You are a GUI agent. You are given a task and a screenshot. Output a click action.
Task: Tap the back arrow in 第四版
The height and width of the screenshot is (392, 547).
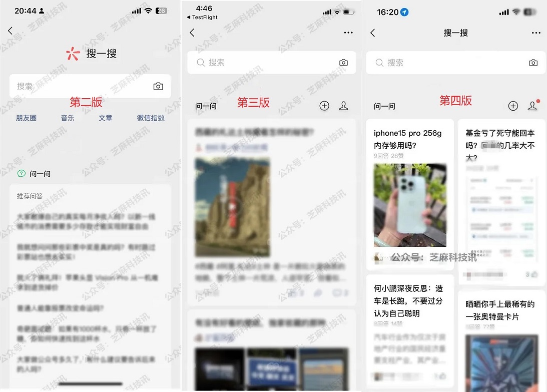pos(372,33)
